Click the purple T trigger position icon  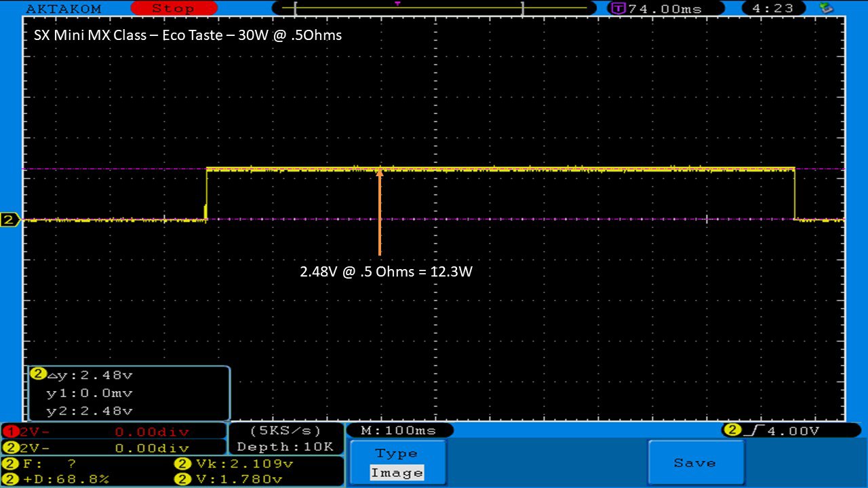pyautogui.click(x=618, y=8)
